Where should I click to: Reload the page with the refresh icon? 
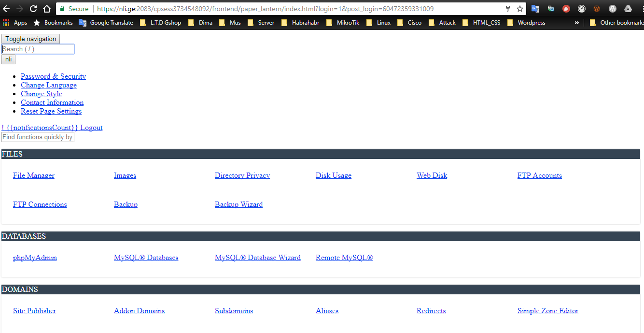[x=33, y=9]
